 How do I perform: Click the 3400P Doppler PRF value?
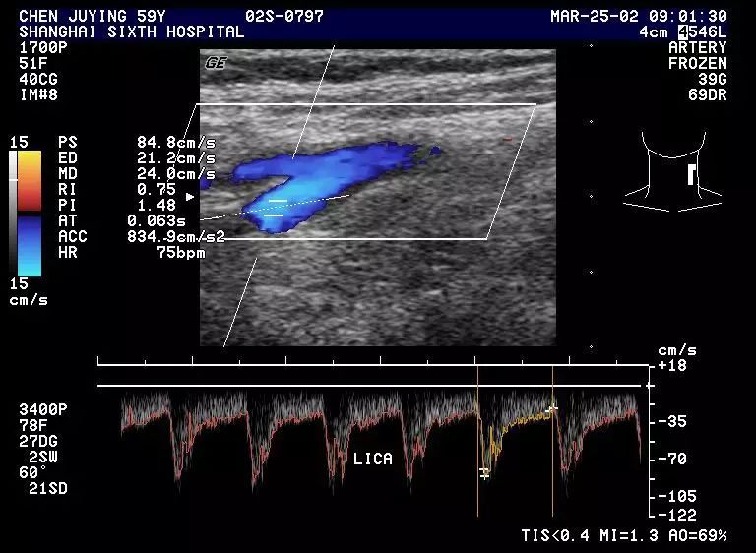(43, 409)
